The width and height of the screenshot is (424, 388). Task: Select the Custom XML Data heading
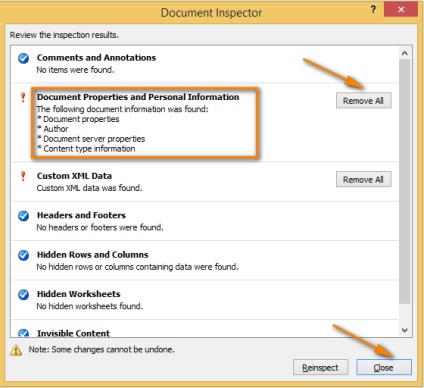[74, 176]
